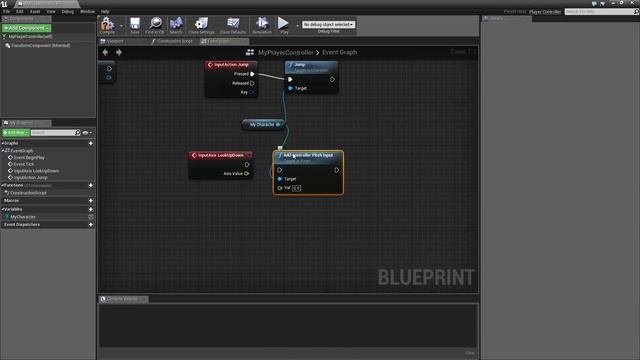640x360 pixels.
Task: Click the Find in CB icon
Action: tap(155, 25)
